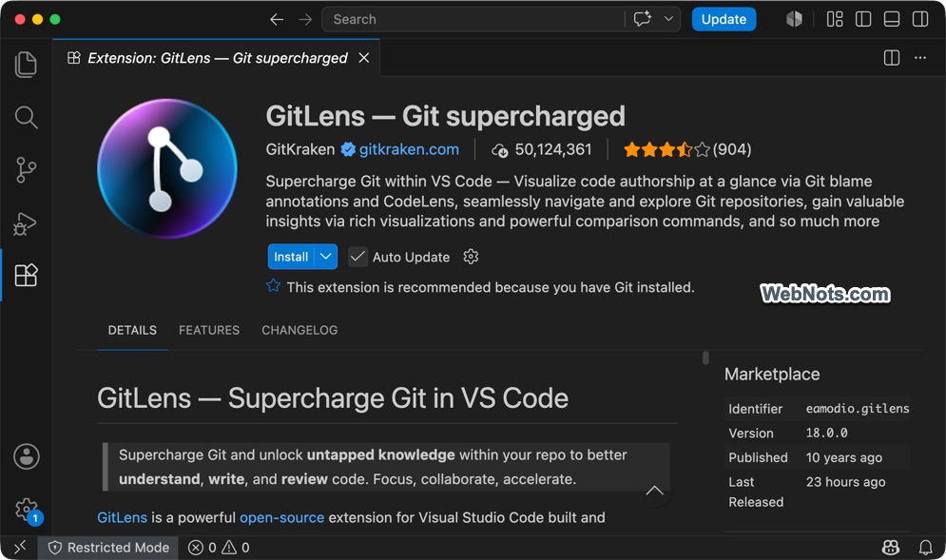Click the star rating (904)
Viewport: 946px width, 560px height.
tap(687, 149)
